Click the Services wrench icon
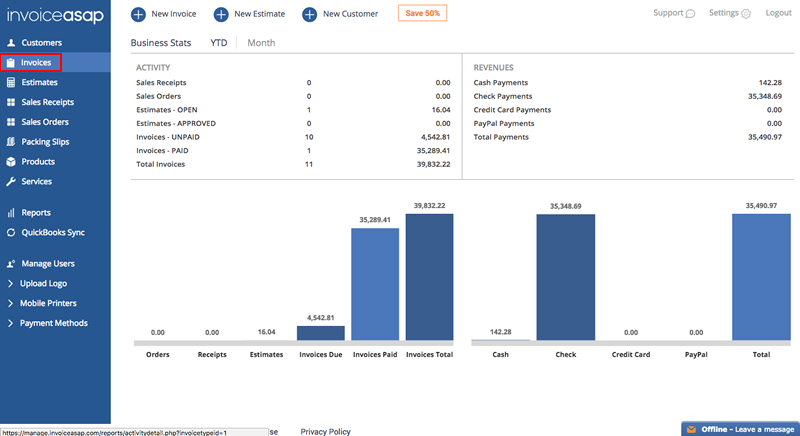Image resolution: width=800 pixels, height=436 pixels. [11, 182]
